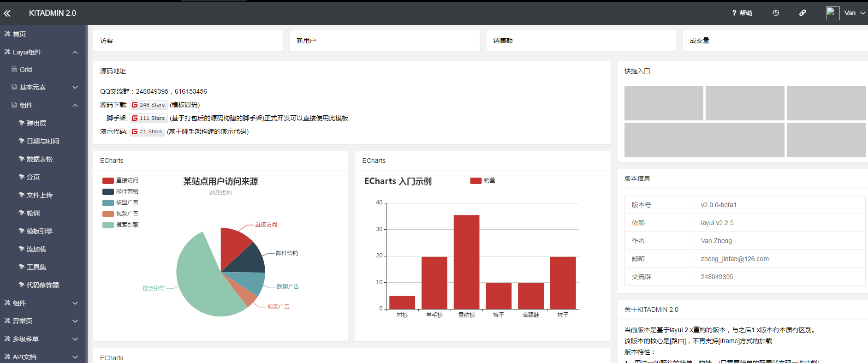868x363 pixels.
Task: Click the Gitee icon on 248 Stars badge
Action: (135, 105)
